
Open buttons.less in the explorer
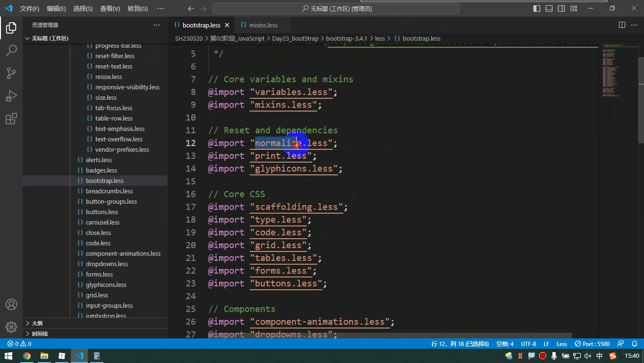102,212
